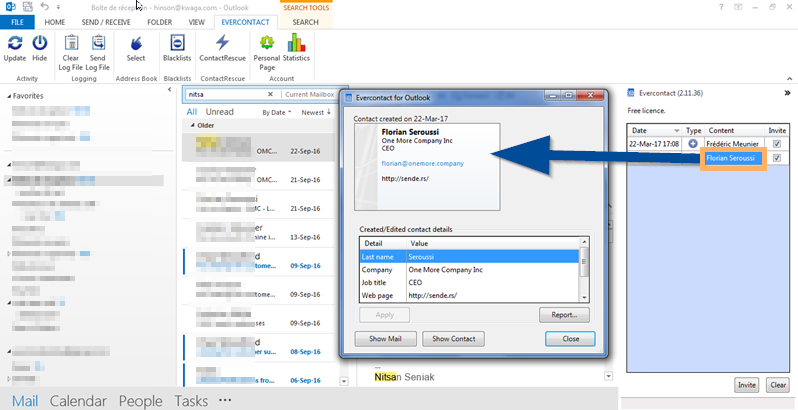The height and width of the screenshot is (410, 798).
Task: Open the By Date sort dropdown
Action: [277, 112]
